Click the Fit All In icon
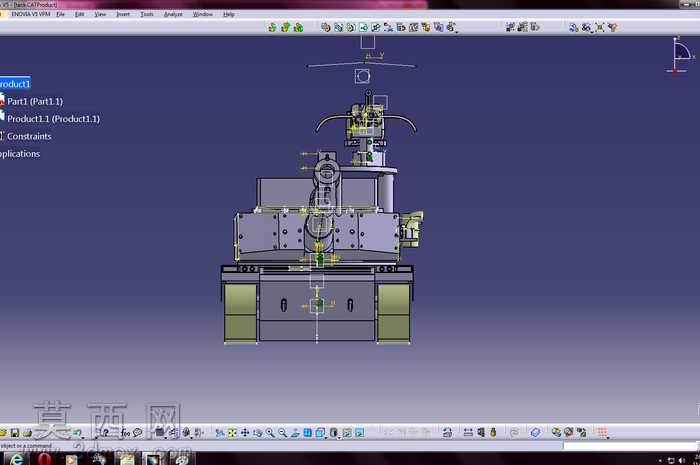Image resolution: width=700 pixels, height=465 pixels. click(x=232, y=432)
